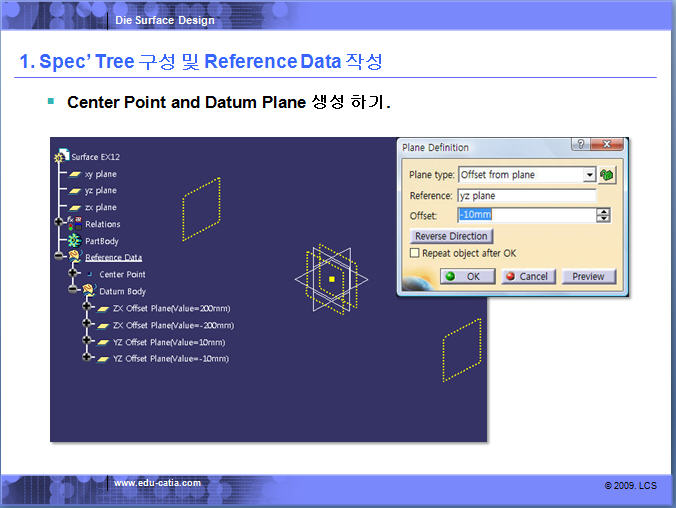
Task: Click the Offset spinner arrows
Action: click(602, 215)
